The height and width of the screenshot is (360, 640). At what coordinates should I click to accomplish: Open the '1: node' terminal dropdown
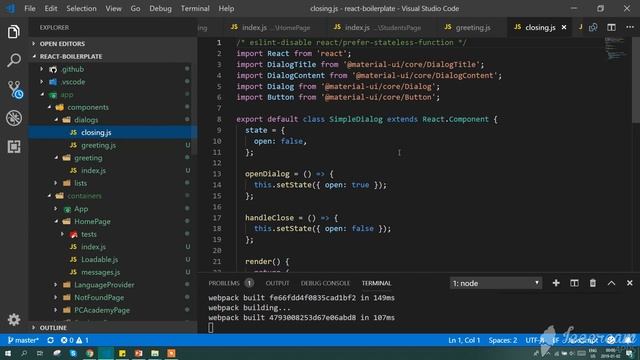pyautogui.click(x=496, y=283)
